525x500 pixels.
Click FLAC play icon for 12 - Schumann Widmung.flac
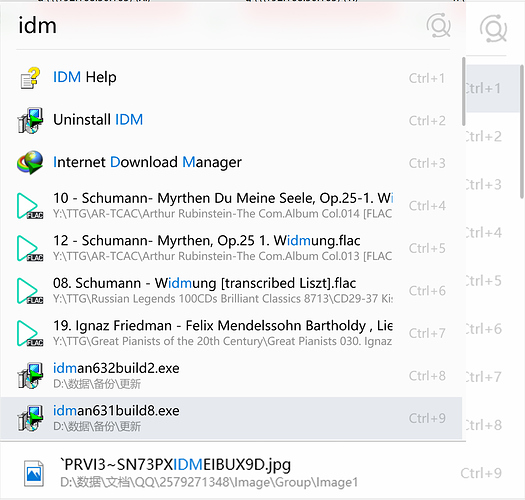tap(30, 248)
